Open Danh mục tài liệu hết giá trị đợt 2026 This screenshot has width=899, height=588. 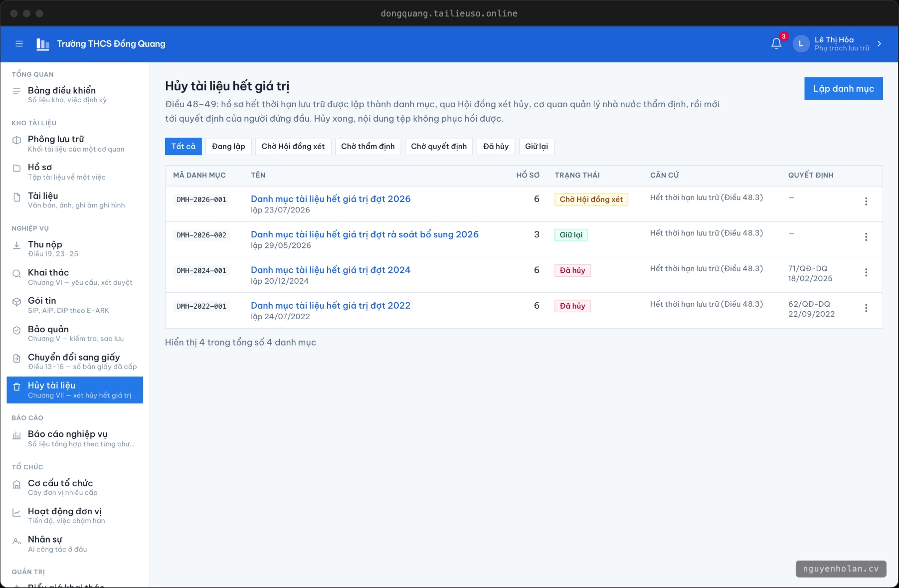click(x=331, y=199)
